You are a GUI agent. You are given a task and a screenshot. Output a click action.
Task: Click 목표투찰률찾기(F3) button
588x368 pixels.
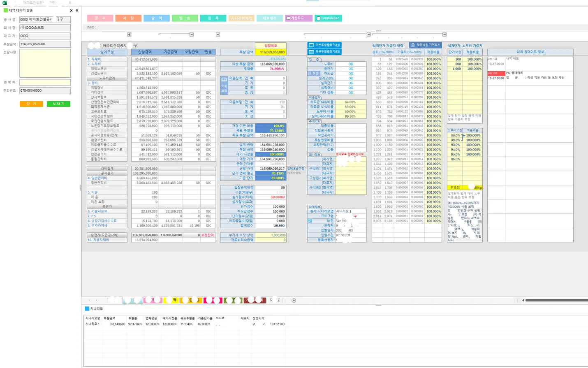(324, 52)
